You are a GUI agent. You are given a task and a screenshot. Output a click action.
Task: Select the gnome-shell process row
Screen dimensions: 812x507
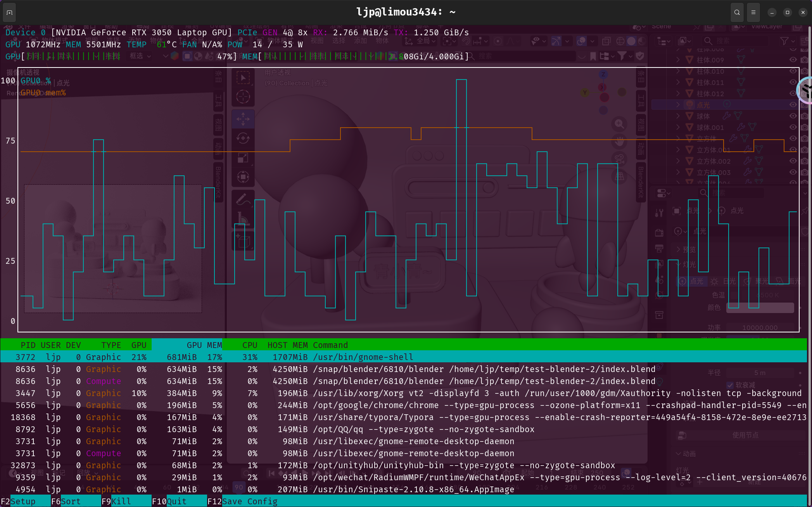point(362,357)
